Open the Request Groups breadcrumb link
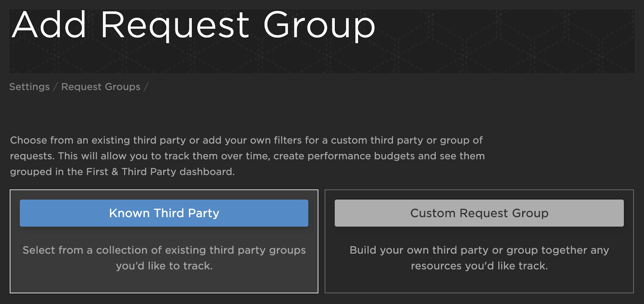This screenshot has width=644, height=304. [x=101, y=87]
